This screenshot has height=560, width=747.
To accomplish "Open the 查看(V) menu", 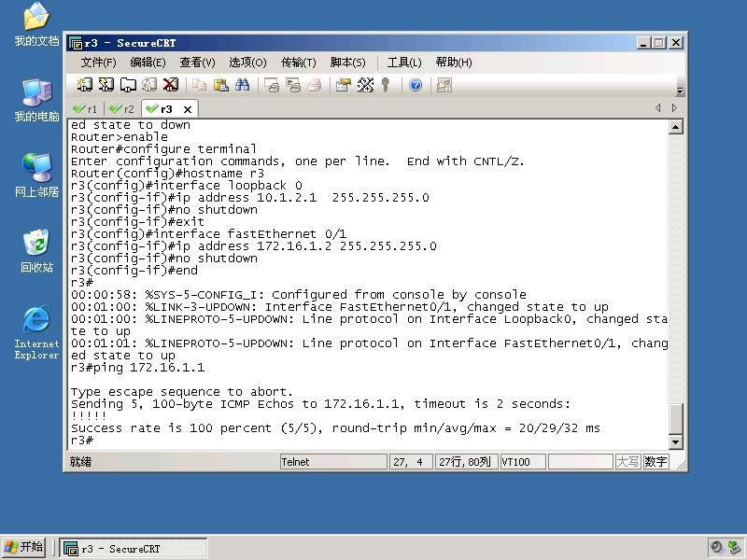I will [x=198, y=63].
